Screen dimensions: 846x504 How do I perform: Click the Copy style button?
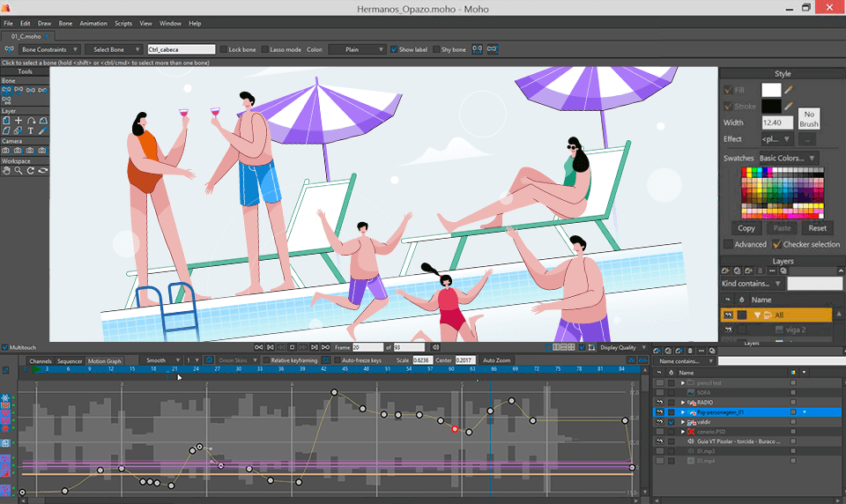point(746,228)
